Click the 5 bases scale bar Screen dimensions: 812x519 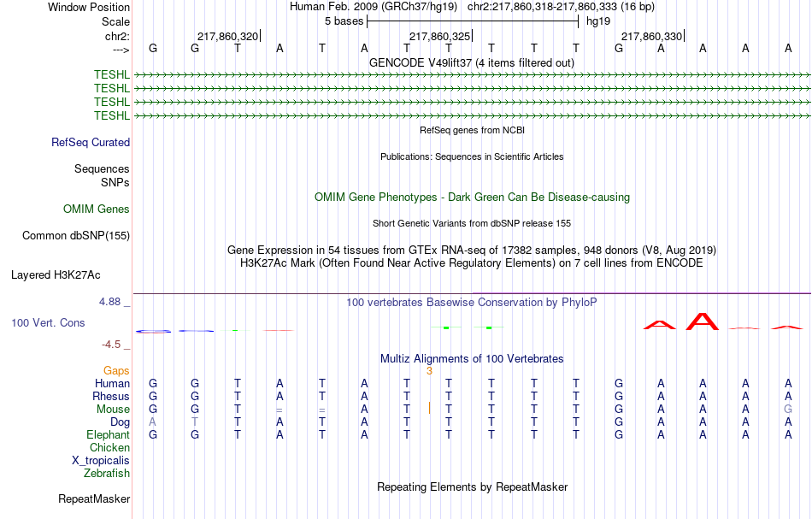[473, 21]
